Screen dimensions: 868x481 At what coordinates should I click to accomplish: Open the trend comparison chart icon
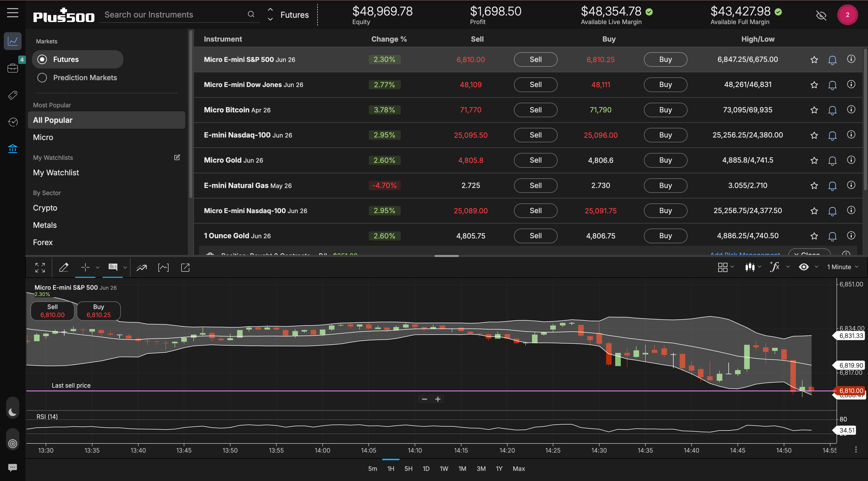[x=142, y=267]
